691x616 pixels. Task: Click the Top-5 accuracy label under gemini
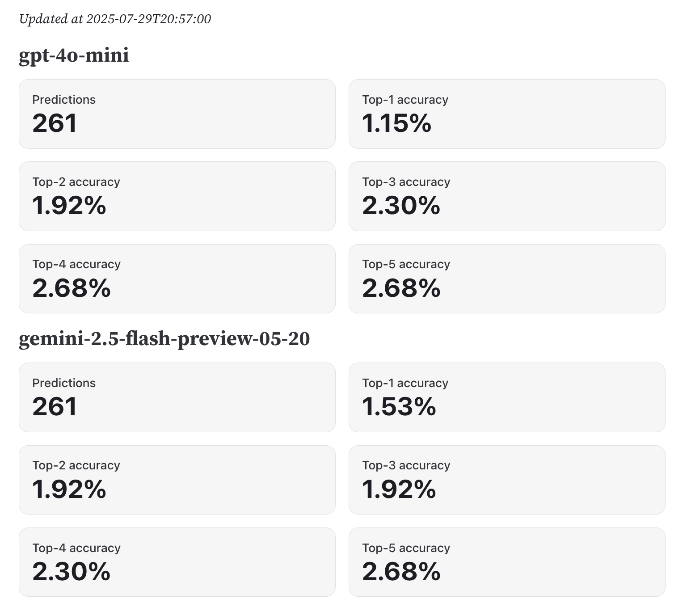pyautogui.click(x=406, y=548)
